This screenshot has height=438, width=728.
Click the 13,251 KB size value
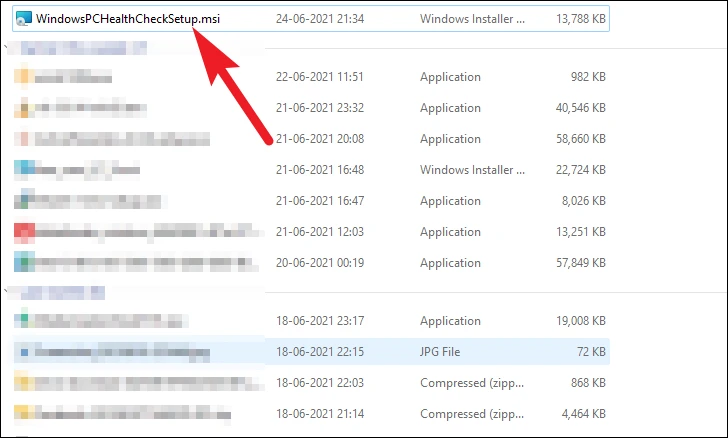tap(581, 232)
